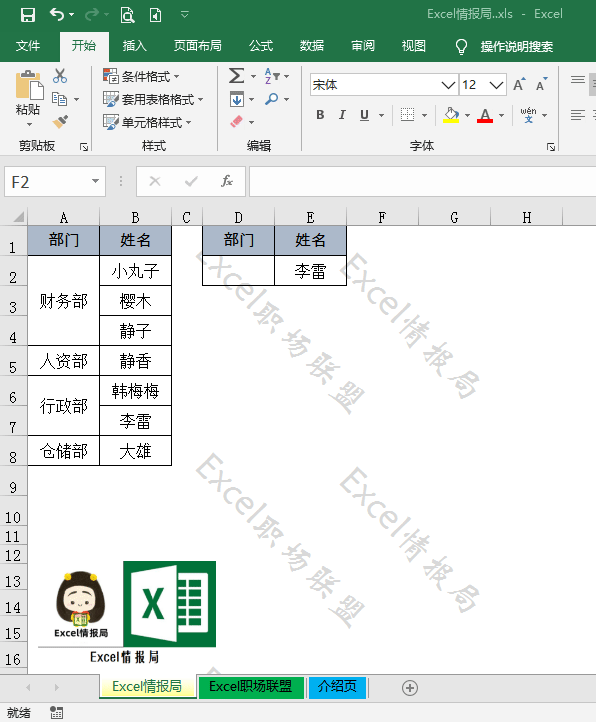Click the wén phonetic guide icon

(528, 115)
